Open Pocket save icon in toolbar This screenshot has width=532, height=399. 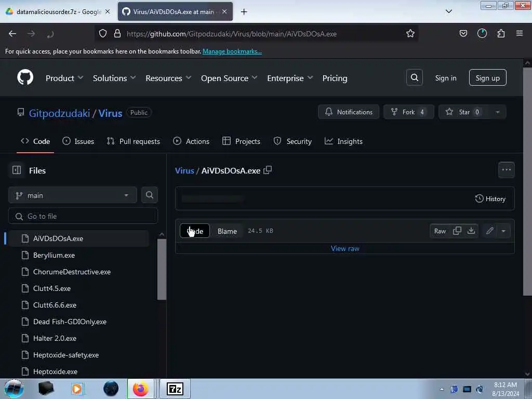click(x=463, y=34)
